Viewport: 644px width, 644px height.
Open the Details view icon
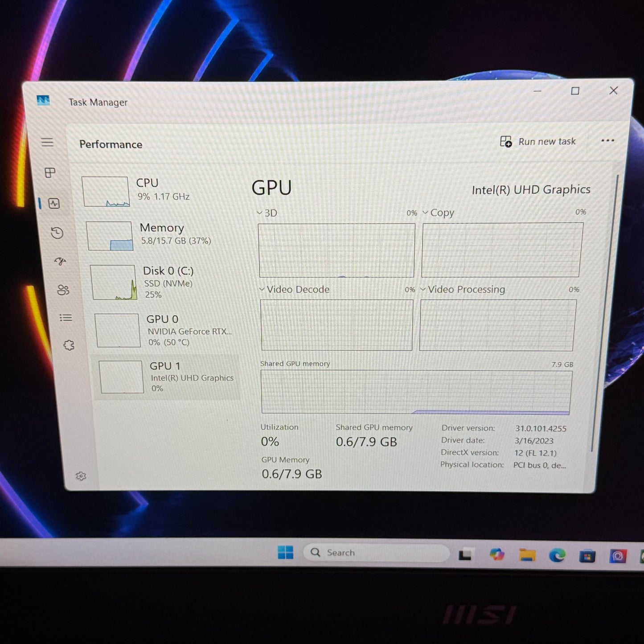pos(66,317)
